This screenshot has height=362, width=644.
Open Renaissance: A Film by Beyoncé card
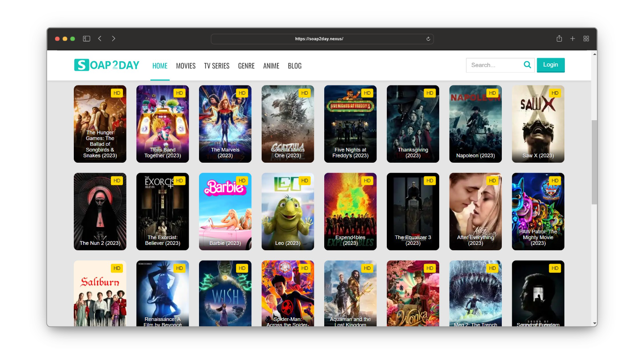(163, 293)
